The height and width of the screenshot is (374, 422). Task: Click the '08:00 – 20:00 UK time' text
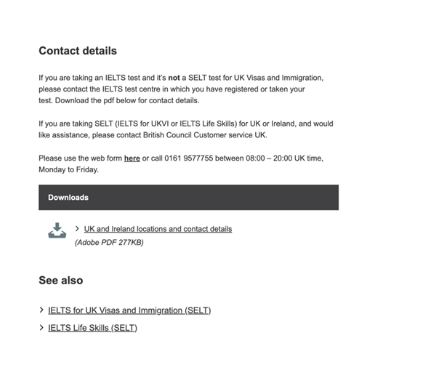(284, 158)
